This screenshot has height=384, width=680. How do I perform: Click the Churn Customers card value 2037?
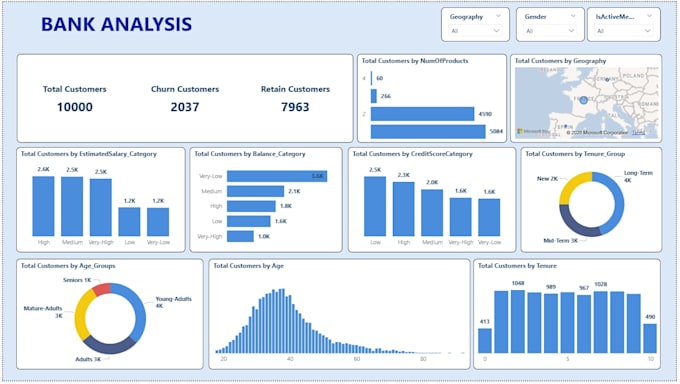tap(185, 107)
